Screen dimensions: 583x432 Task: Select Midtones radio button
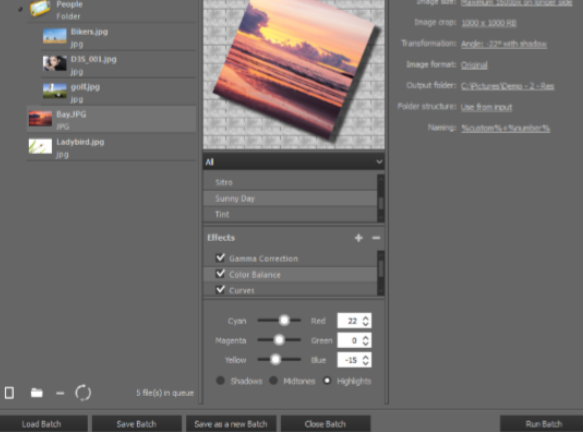click(273, 381)
